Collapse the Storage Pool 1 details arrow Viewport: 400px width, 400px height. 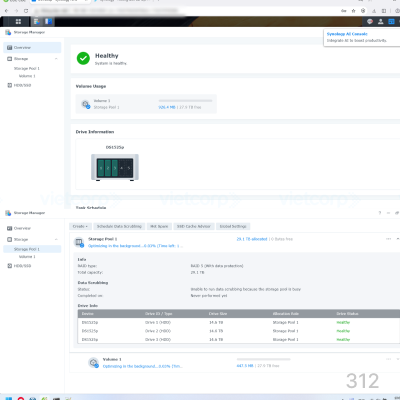click(x=398, y=239)
